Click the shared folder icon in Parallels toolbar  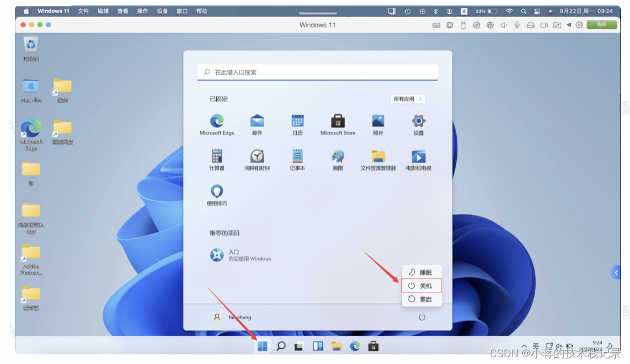click(557, 25)
